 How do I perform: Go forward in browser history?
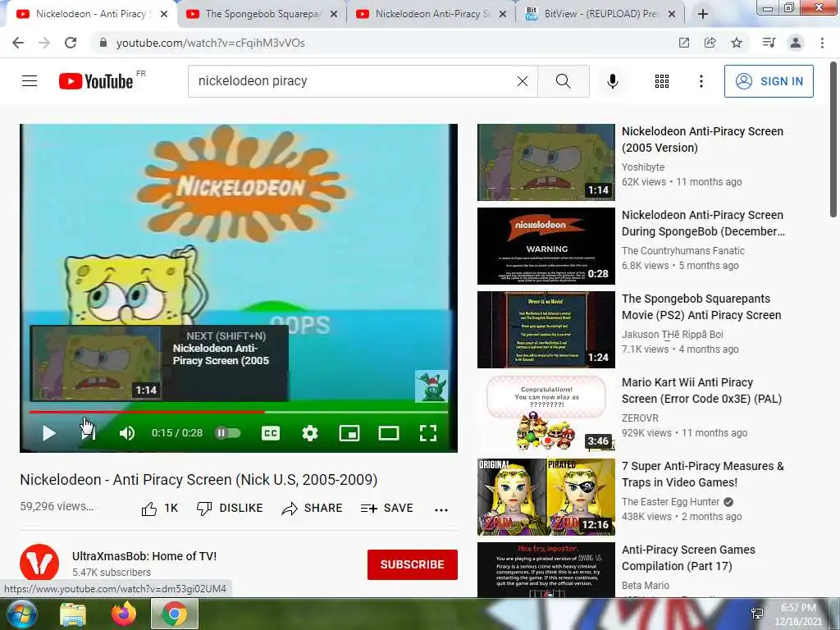[44, 43]
